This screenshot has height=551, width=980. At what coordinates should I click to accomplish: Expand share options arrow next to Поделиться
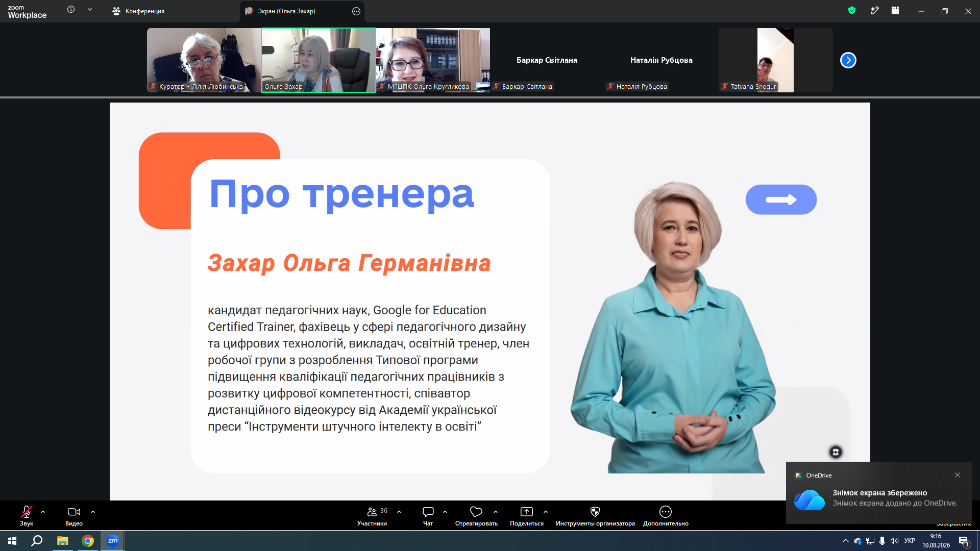(546, 512)
